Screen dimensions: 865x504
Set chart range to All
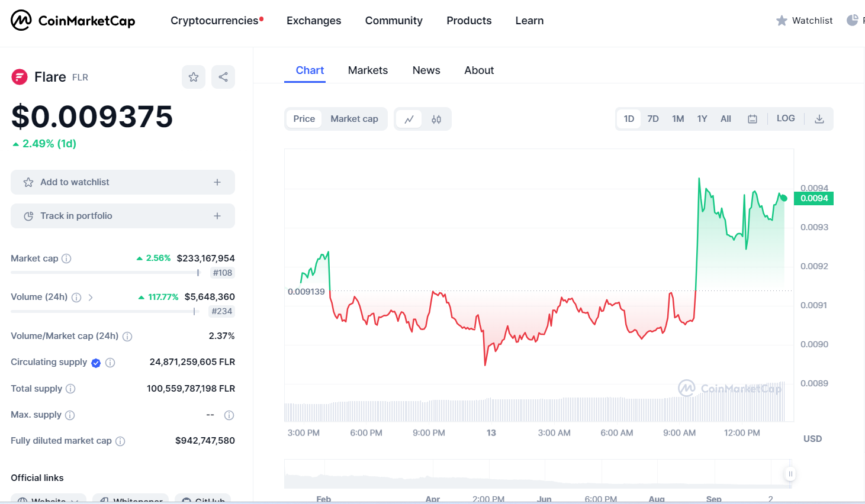[x=726, y=119]
